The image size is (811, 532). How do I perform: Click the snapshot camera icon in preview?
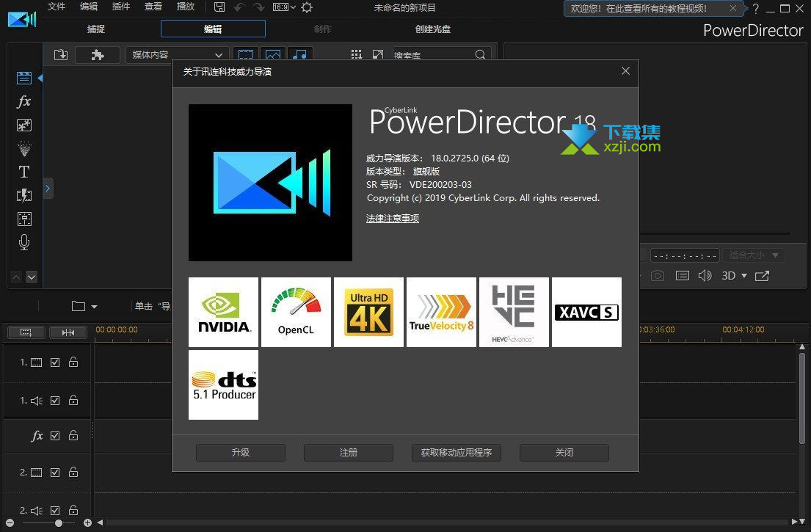(x=658, y=276)
